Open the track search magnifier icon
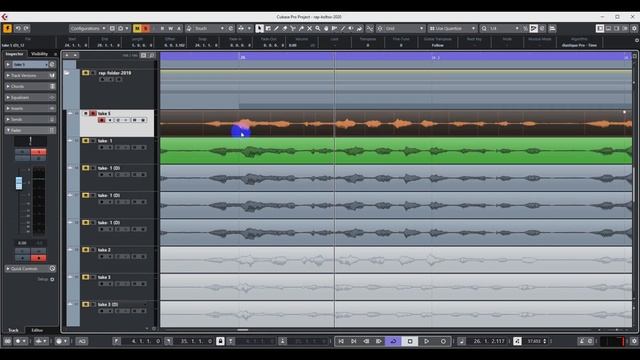This screenshot has height=360, width=640. click(152, 55)
